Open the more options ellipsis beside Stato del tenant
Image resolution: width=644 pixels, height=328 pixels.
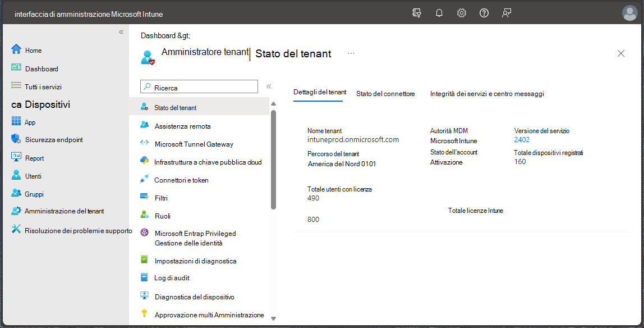point(351,53)
